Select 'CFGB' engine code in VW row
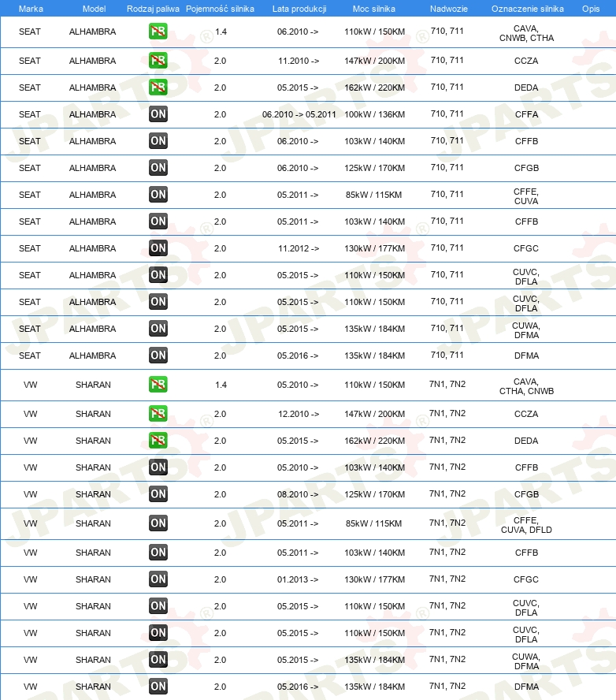Screen dimensions: 616x700 (526, 494)
